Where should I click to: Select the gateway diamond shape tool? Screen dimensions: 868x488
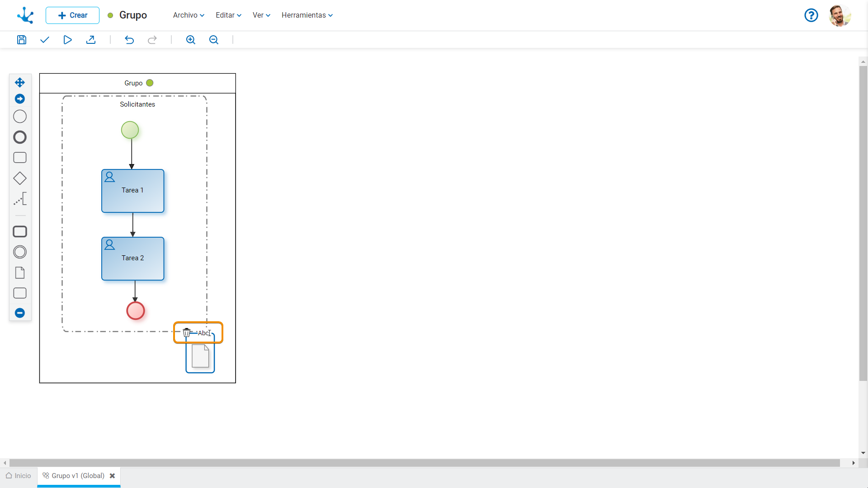click(x=20, y=178)
